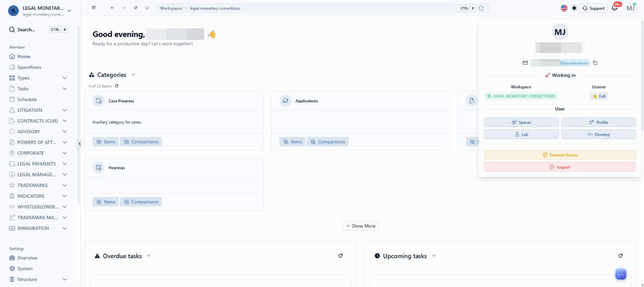Refresh the Overdue tasks panel

[340, 256]
